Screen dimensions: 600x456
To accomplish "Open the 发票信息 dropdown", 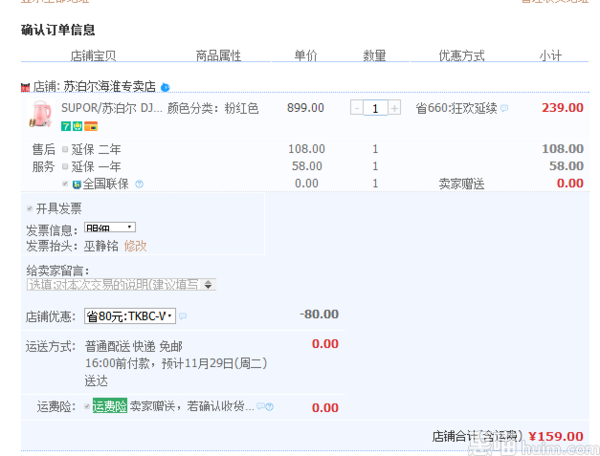I will 109,228.
